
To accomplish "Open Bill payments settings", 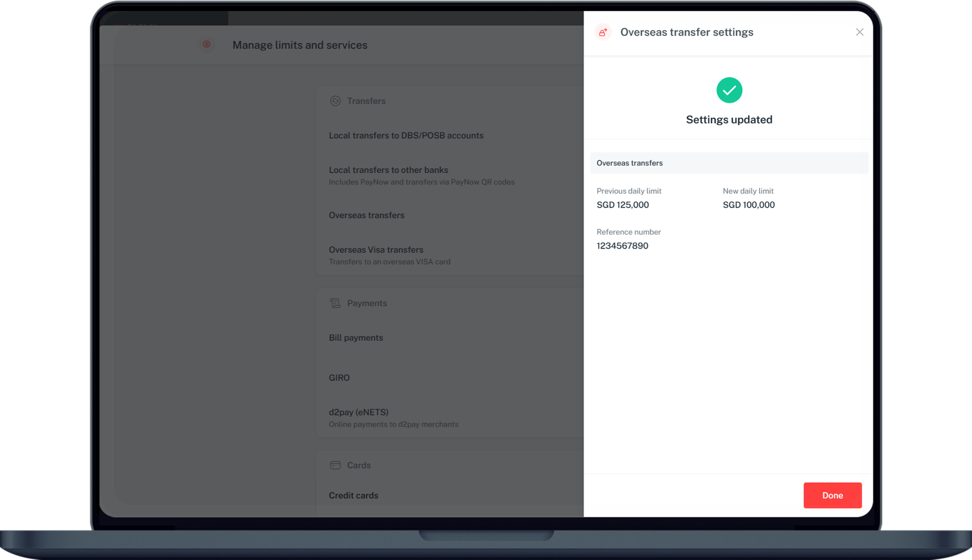I will (x=355, y=338).
